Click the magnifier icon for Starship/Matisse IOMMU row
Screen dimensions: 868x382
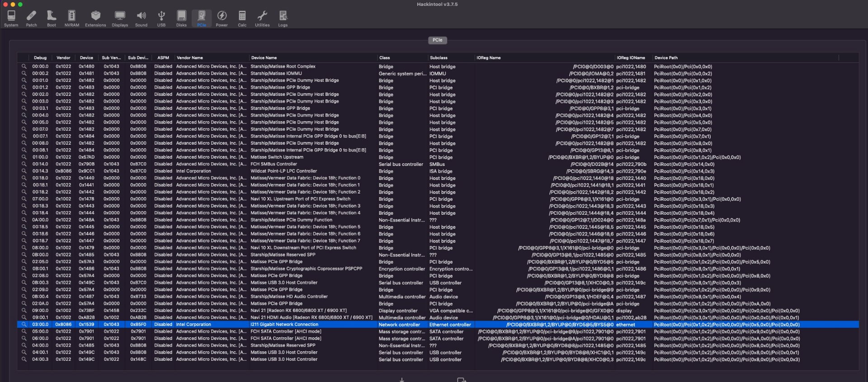(x=24, y=73)
